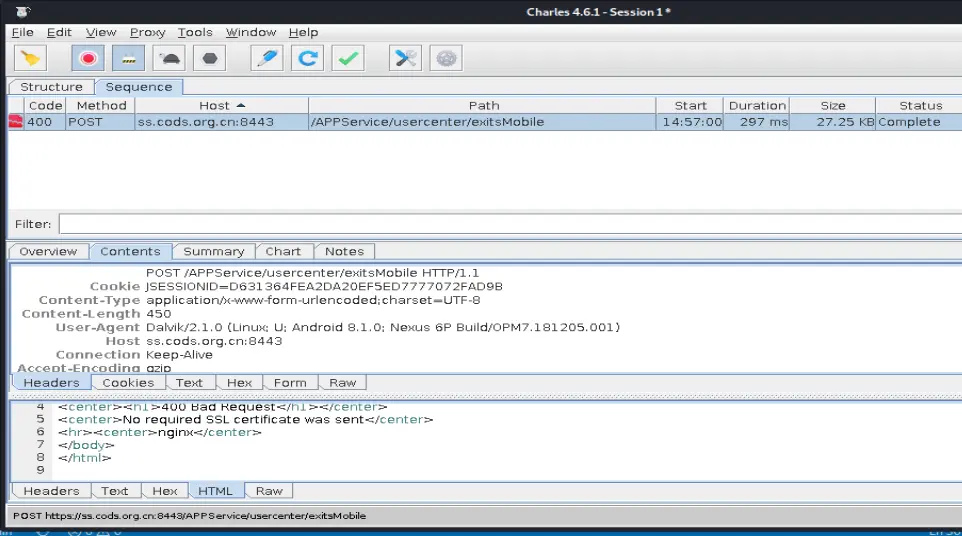
Task: Open Tools via the wrench icon
Action: [406, 58]
